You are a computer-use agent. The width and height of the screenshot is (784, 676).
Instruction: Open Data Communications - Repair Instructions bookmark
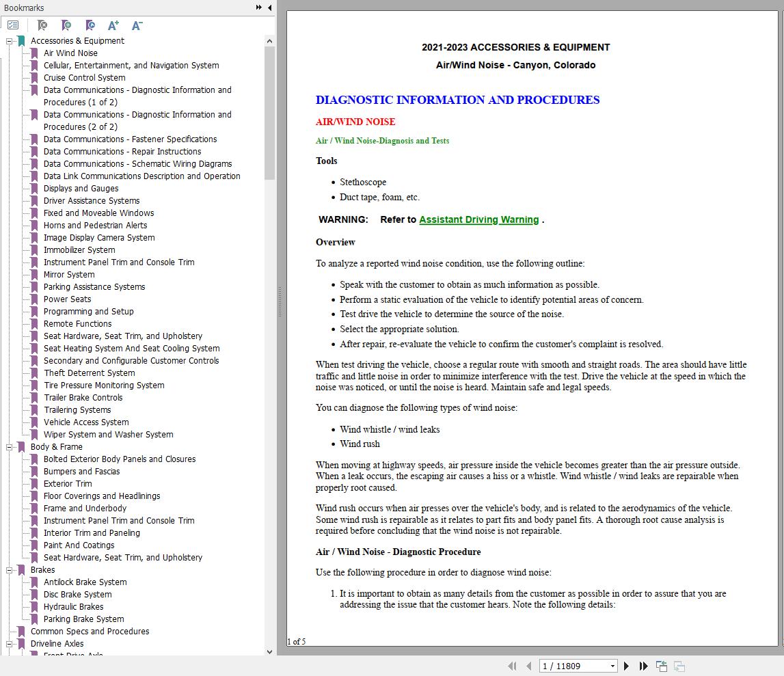(122, 152)
